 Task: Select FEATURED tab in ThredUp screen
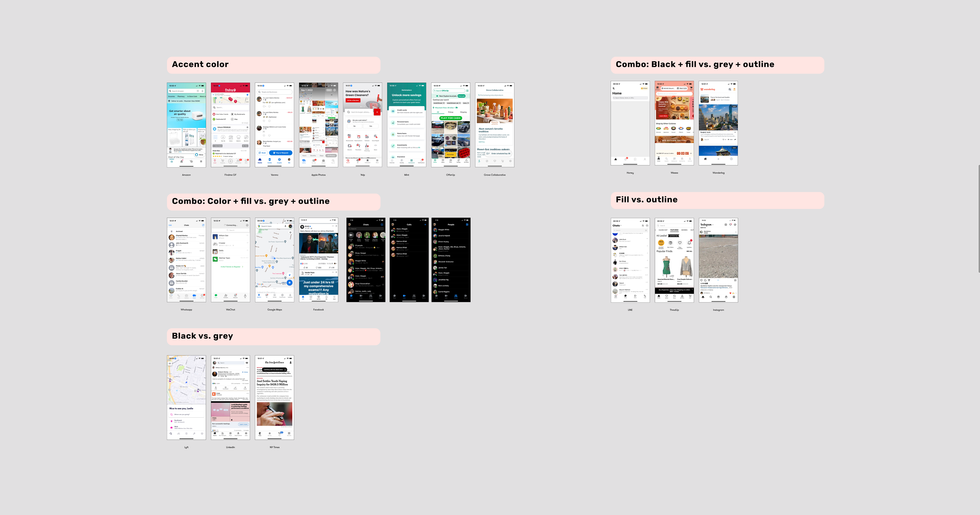tap(674, 230)
